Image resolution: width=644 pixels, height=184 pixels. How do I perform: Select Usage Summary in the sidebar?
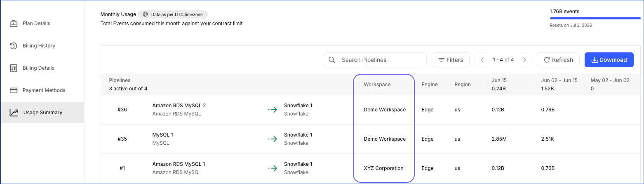click(x=42, y=113)
